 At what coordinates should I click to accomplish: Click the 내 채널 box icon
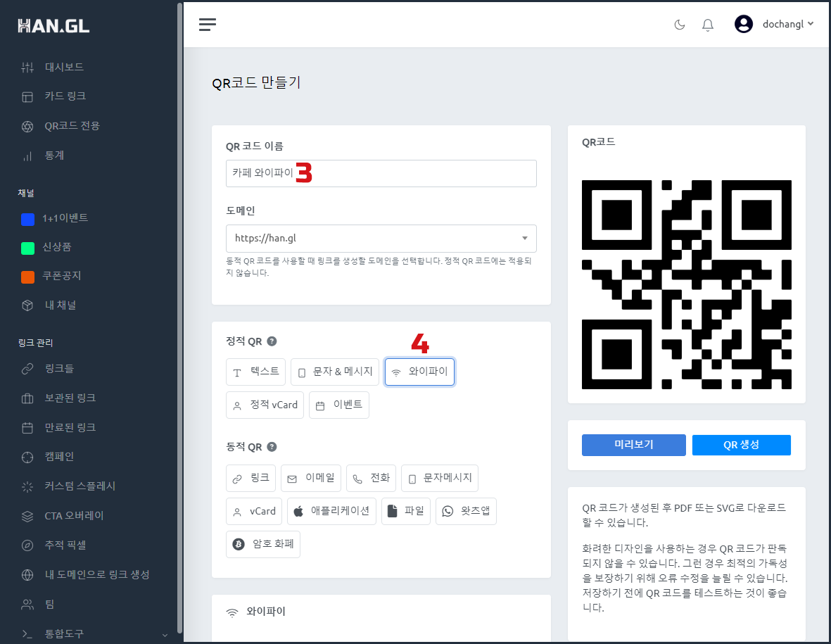pos(27,306)
